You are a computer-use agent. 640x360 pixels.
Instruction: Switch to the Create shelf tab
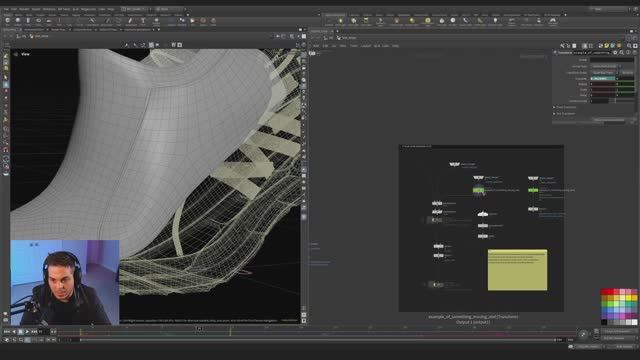(8, 15)
